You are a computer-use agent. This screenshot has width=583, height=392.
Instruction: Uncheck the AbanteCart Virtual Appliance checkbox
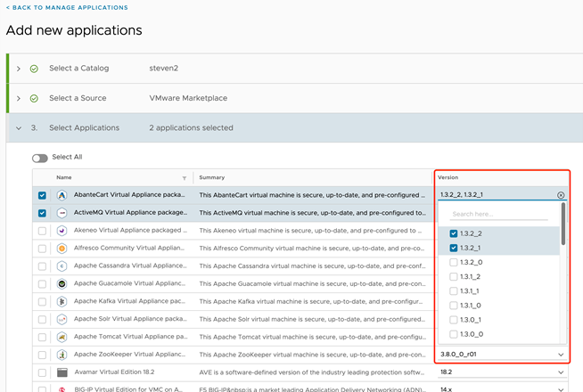[x=42, y=195]
